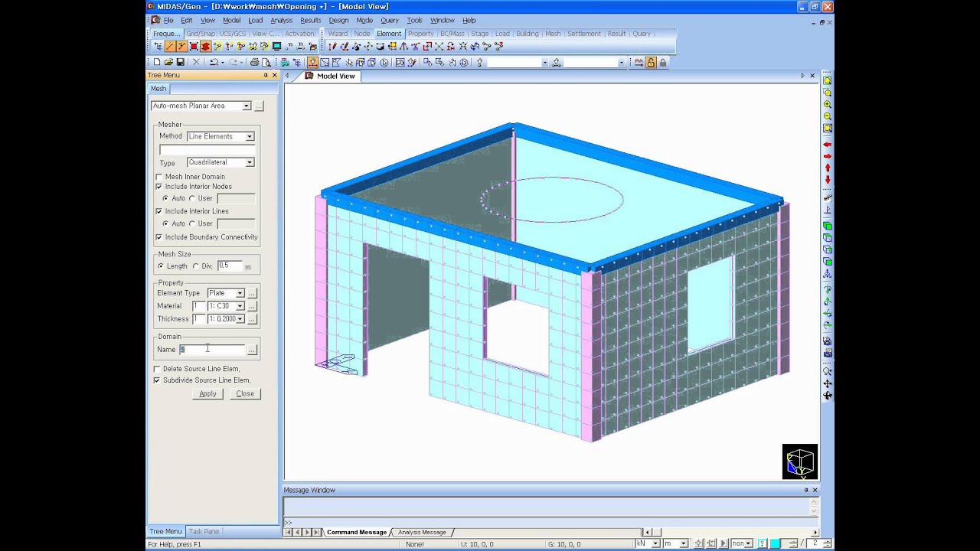Click the Print Preview icon
The width and height of the screenshot is (980, 551).
coord(266,62)
